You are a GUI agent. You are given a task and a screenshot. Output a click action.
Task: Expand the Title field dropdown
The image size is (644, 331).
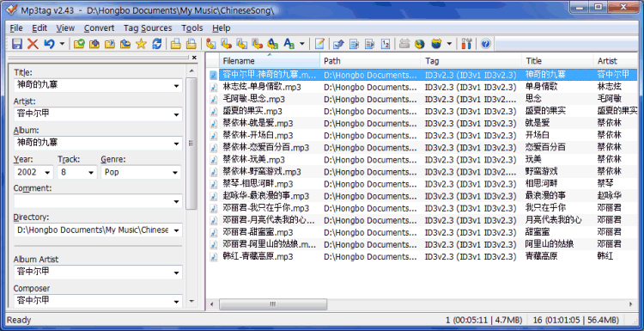(176, 86)
